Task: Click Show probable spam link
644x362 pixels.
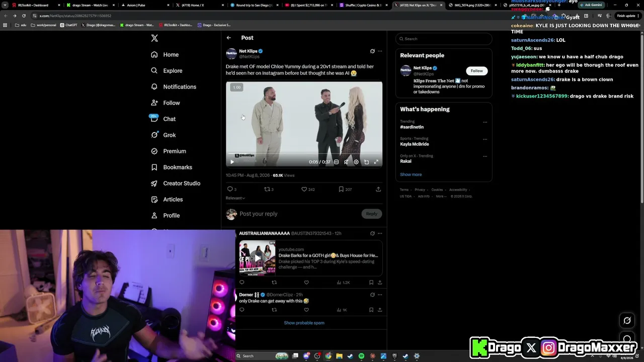Action: 304,323
